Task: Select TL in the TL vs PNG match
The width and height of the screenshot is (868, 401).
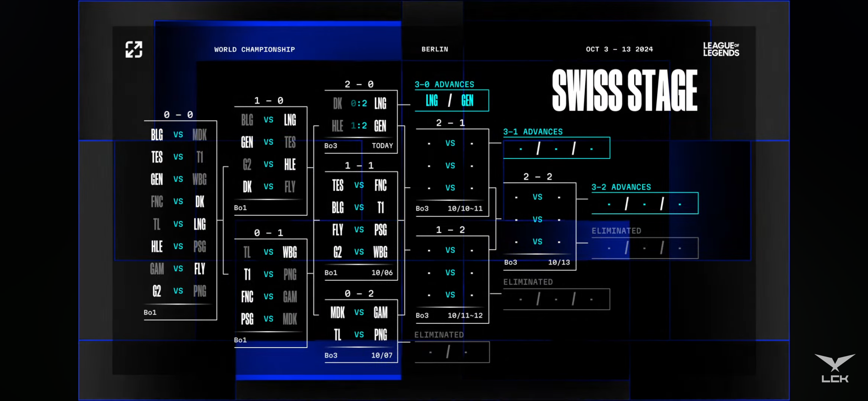Action: [338, 335]
